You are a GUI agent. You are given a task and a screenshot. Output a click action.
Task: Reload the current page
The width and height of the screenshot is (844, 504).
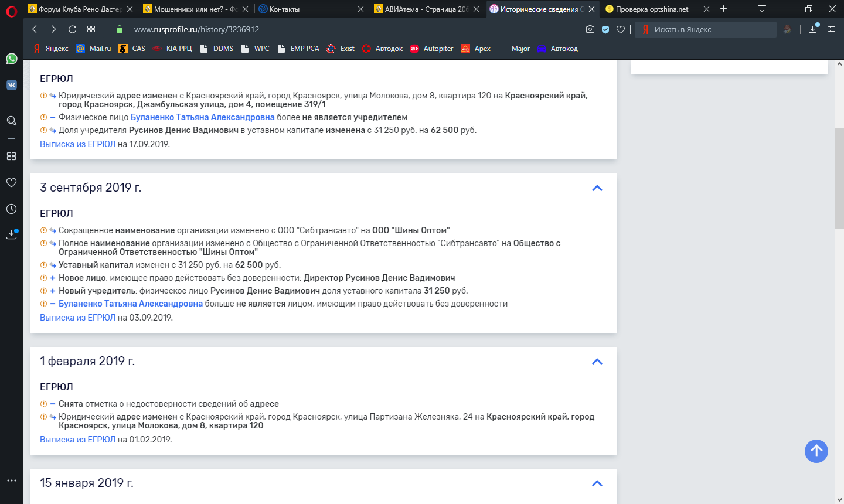73,29
